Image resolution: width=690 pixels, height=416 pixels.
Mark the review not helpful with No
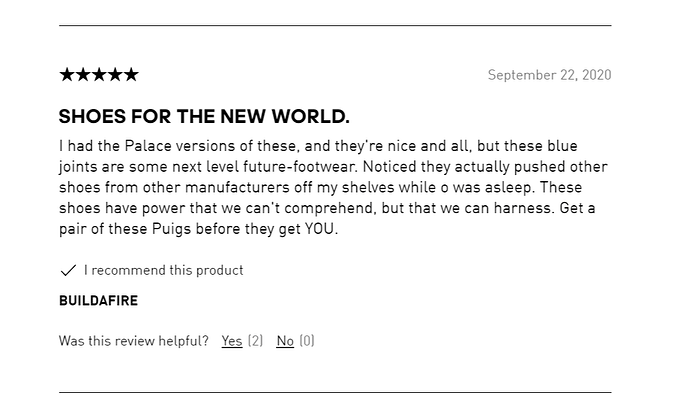[285, 341]
